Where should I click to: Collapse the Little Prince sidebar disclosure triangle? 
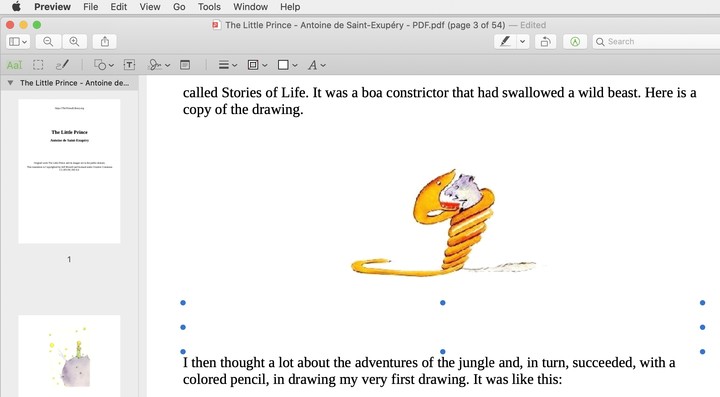(x=10, y=83)
